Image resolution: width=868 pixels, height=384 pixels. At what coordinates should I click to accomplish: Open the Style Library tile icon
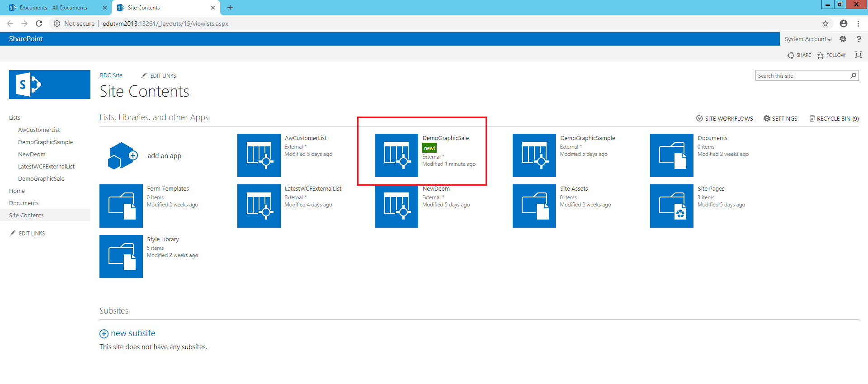(x=121, y=257)
